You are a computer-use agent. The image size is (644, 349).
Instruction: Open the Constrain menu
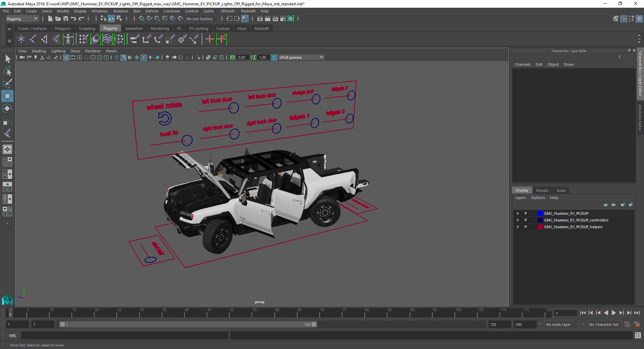[171, 11]
